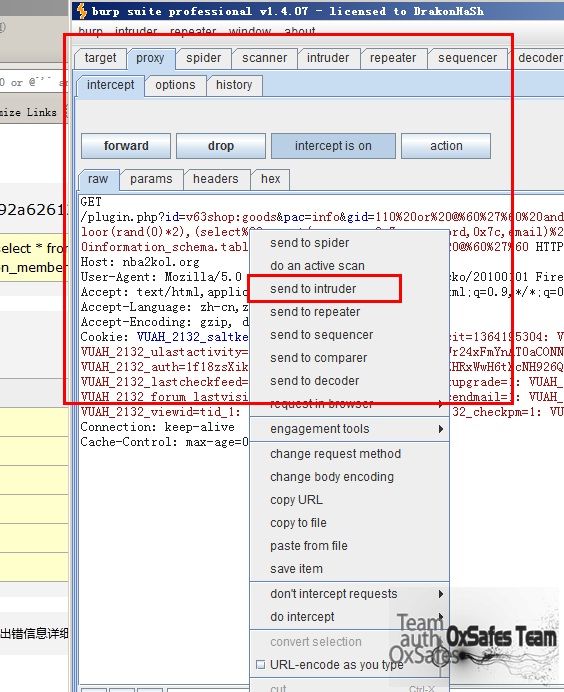Image resolution: width=564 pixels, height=692 pixels.
Task: Choose 'send to sequencer'
Action: click(x=349, y=335)
